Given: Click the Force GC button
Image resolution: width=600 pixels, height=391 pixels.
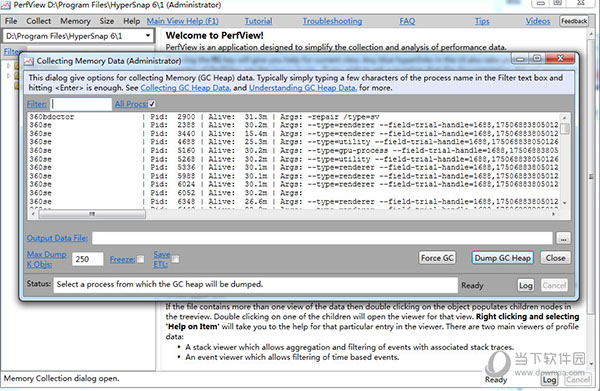Looking at the screenshot, I should (437, 258).
